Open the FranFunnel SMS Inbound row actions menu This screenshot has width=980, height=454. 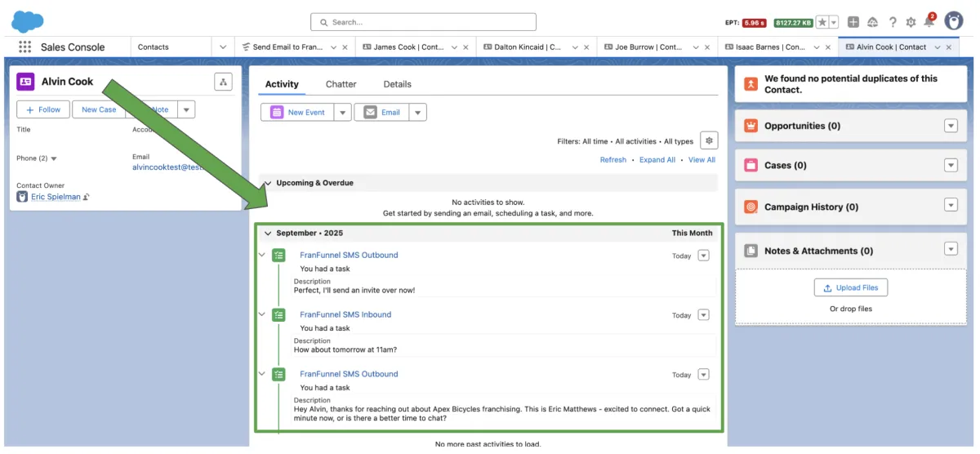[704, 315]
